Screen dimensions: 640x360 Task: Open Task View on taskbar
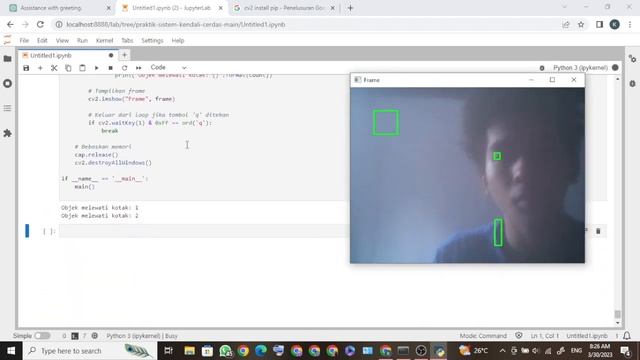tap(168, 351)
